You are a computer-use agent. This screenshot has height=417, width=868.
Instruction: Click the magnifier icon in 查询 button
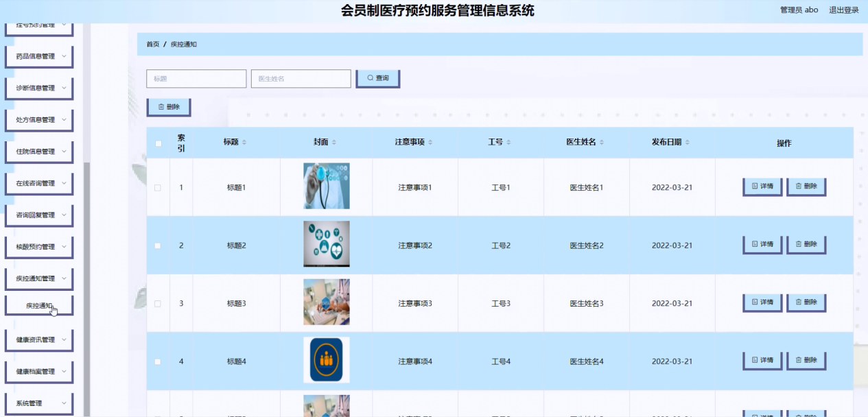371,78
